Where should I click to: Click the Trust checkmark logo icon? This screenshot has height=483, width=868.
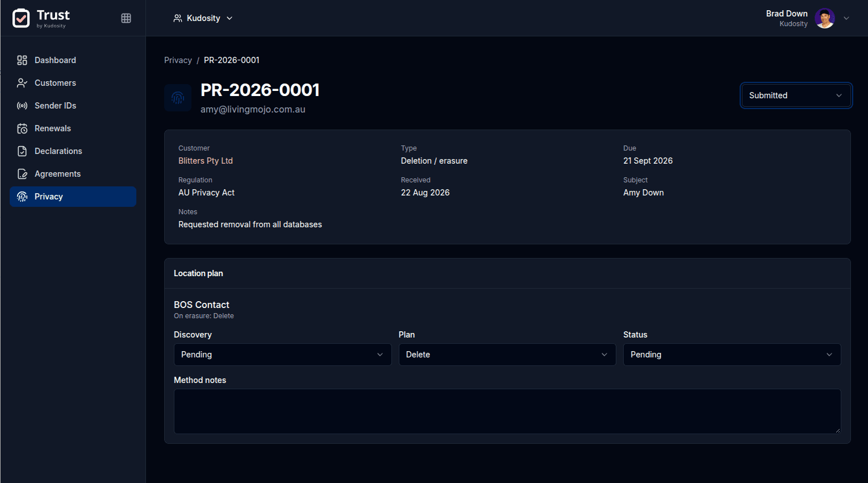click(x=21, y=18)
